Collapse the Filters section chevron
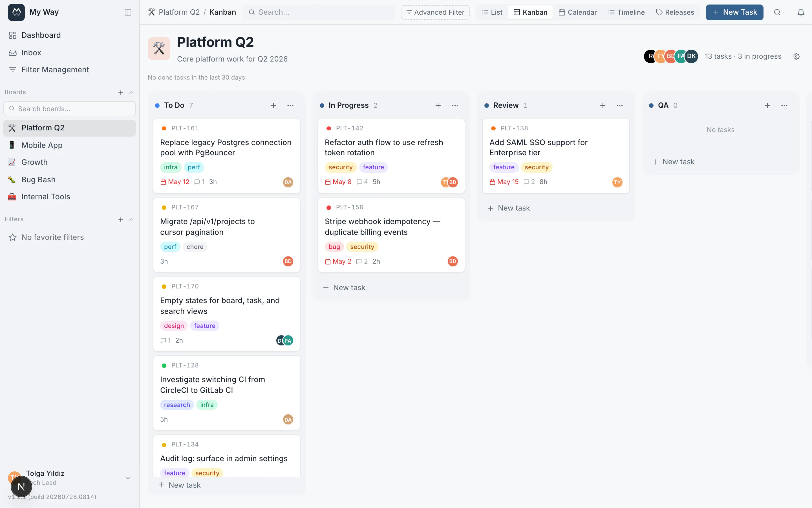Viewport: 812px width, 508px height. (132, 219)
